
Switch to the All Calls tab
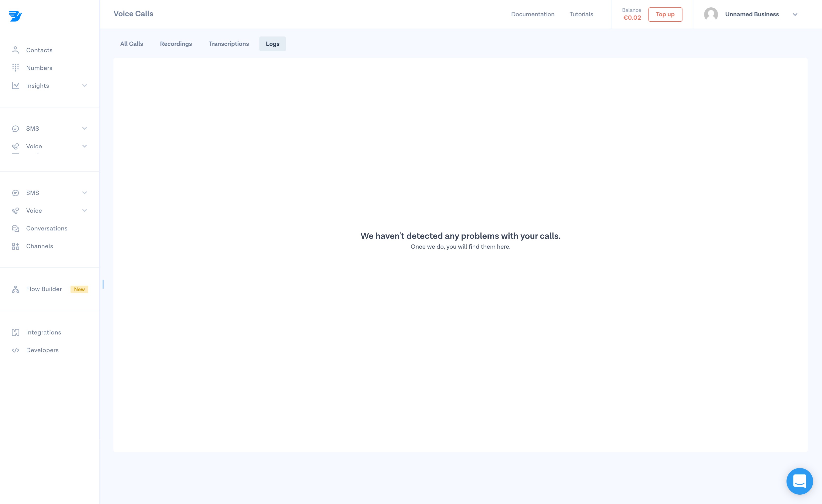click(x=131, y=44)
